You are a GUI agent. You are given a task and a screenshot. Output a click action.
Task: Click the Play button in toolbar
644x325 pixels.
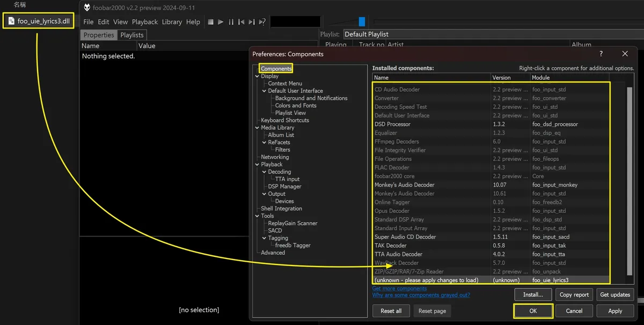click(x=221, y=22)
